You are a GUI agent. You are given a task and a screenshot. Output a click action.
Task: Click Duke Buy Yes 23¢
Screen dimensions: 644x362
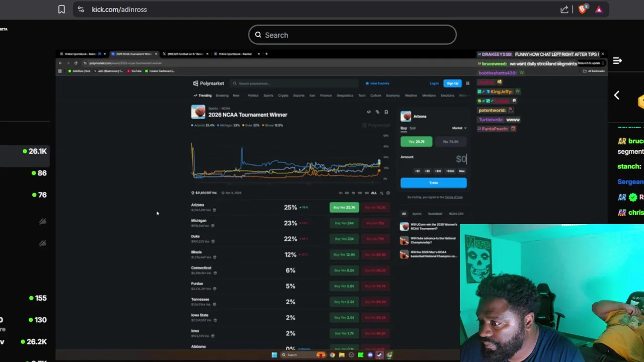click(344, 239)
